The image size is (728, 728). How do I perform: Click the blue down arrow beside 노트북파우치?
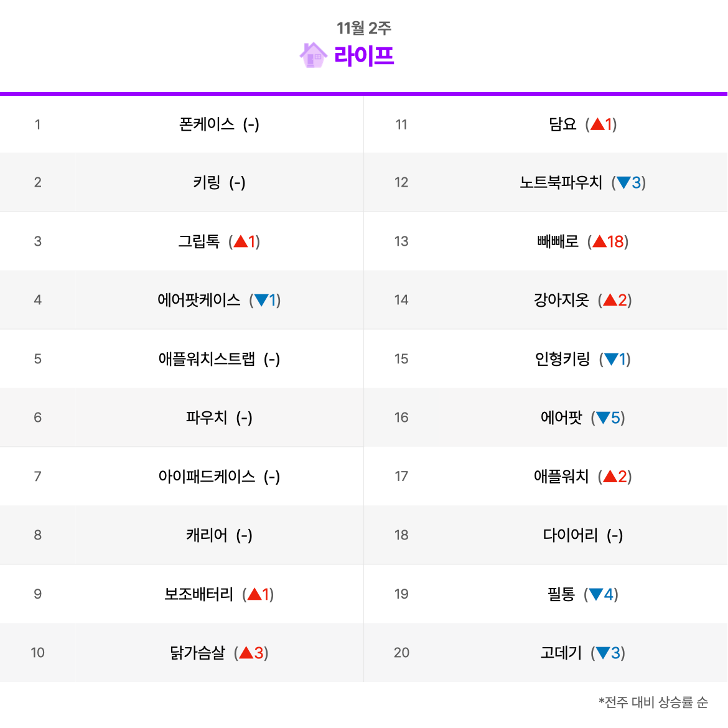point(623,182)
